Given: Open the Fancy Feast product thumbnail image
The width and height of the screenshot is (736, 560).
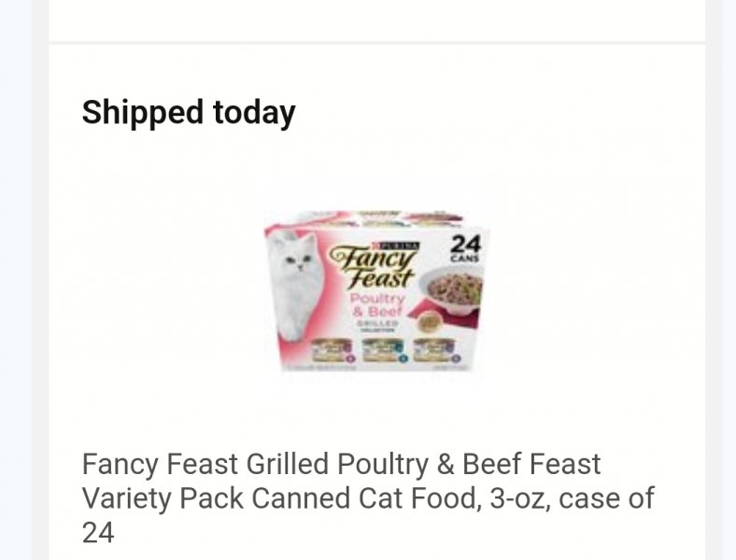Looking at the screenshot, I should pyautogui.click(x=376, y=293).
